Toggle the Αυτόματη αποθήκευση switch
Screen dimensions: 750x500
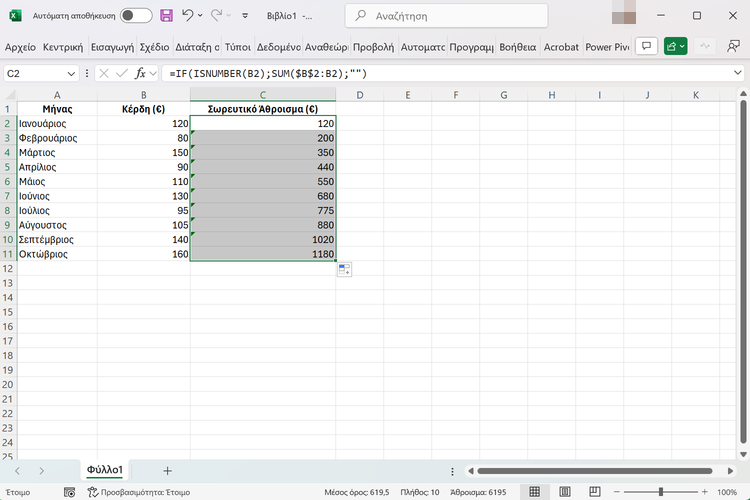(136, 16)
